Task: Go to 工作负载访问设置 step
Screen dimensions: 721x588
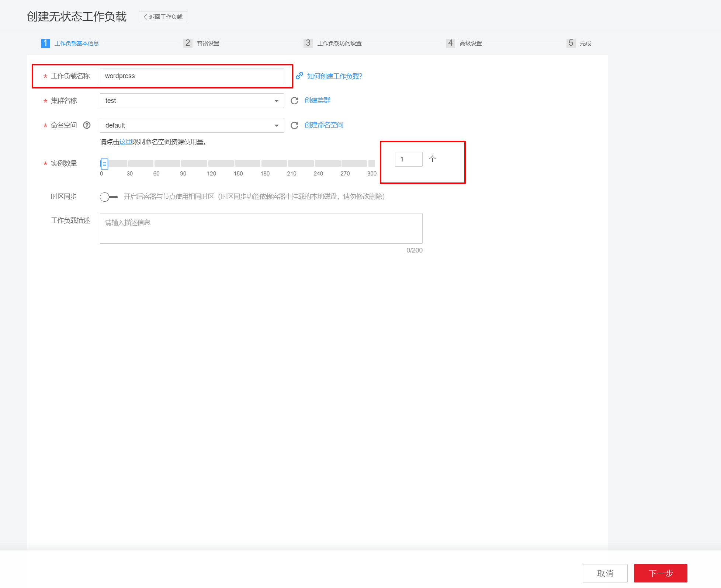Action: point(339,43)
